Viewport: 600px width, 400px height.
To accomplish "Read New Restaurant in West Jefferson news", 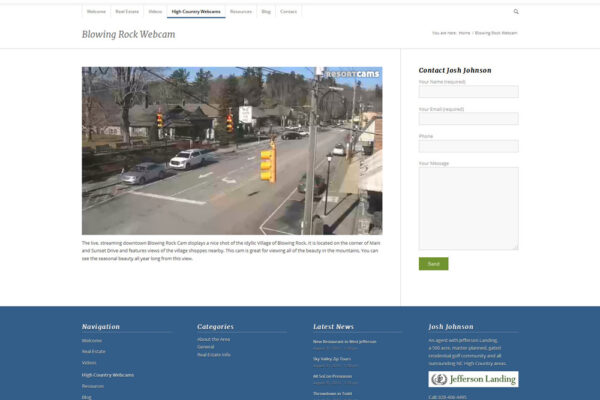I will coord(344,341).
